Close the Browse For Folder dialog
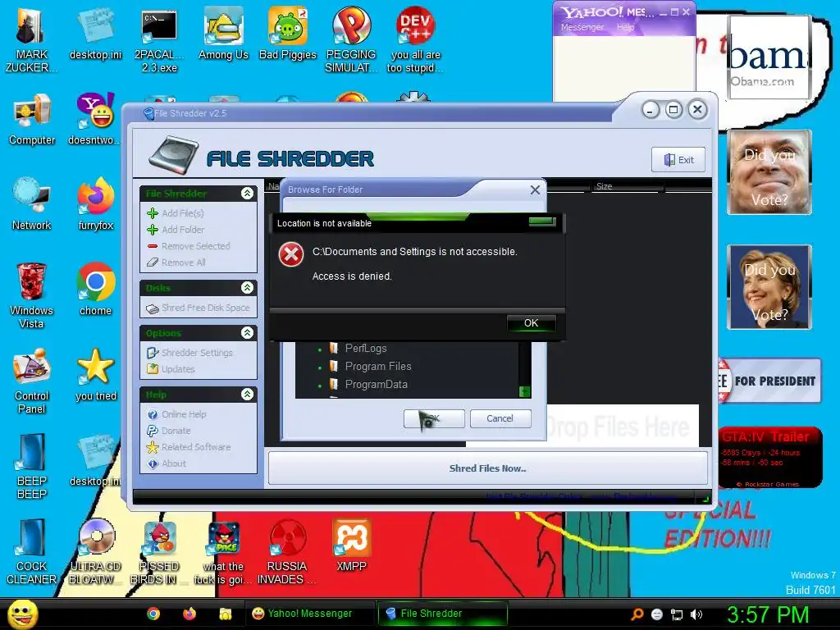 pyautogui.click(x=535, y=189)
